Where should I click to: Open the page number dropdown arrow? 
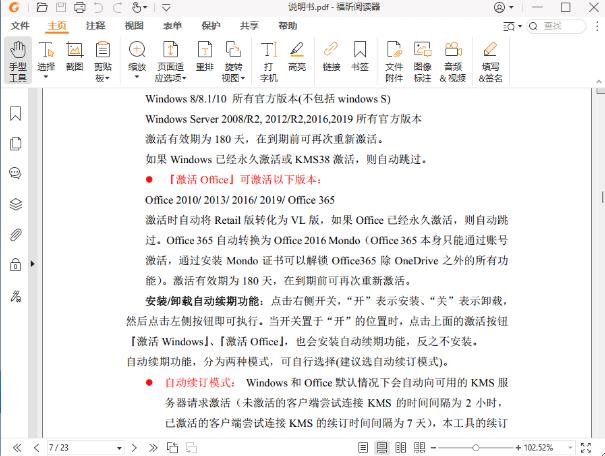coord(119,448)
